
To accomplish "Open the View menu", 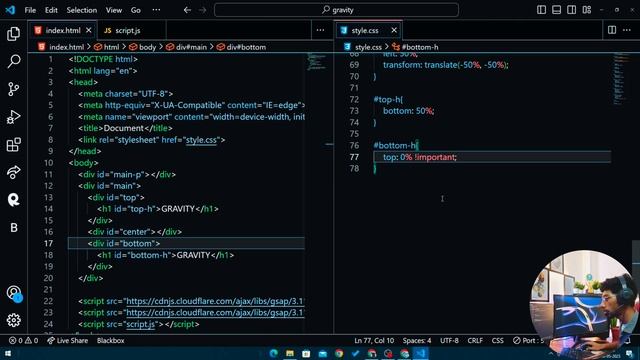I will coord(114,10).
